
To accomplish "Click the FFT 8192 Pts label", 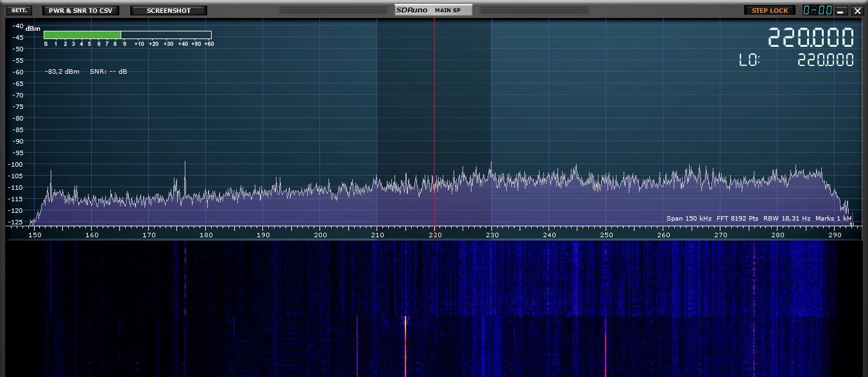I will tap(738, 219).
